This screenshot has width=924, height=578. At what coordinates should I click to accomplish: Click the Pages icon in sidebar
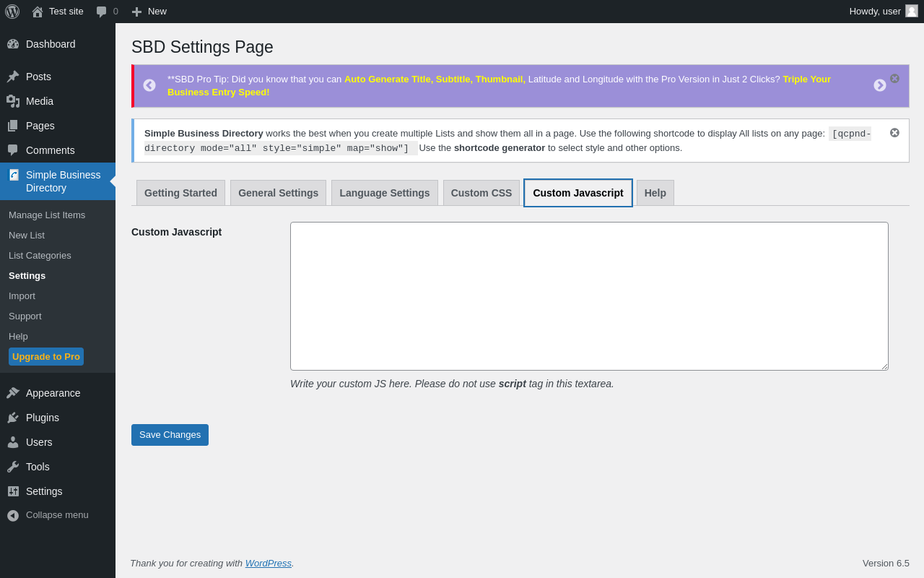click(13, 126)
